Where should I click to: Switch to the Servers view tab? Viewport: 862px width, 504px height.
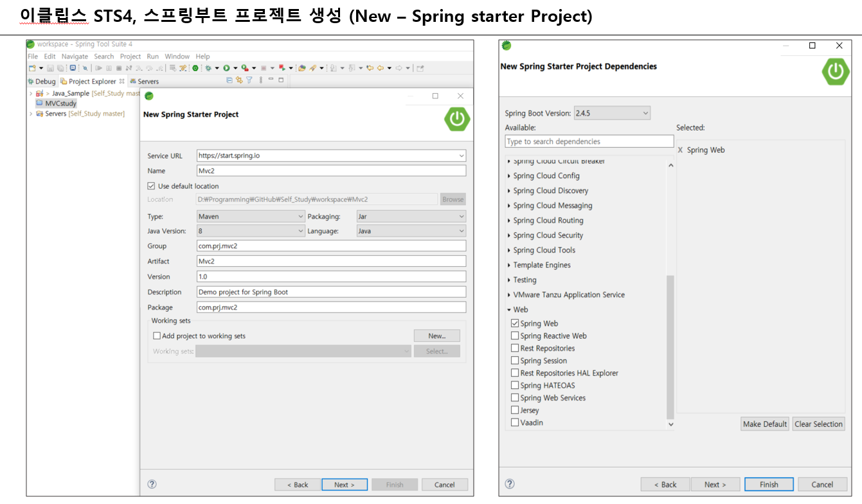coord(144,81)
